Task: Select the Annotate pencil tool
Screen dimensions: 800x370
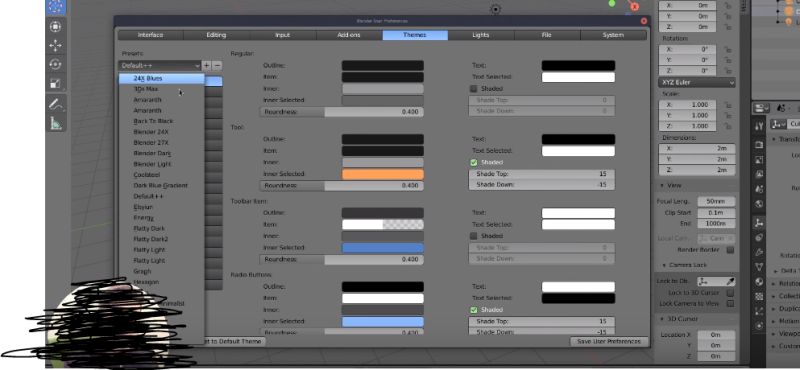Action: 55,104
